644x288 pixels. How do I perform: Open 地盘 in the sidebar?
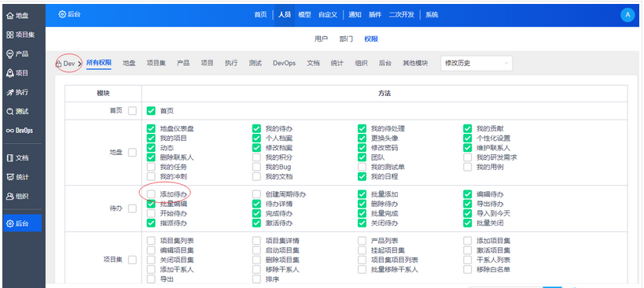[17, 16]
